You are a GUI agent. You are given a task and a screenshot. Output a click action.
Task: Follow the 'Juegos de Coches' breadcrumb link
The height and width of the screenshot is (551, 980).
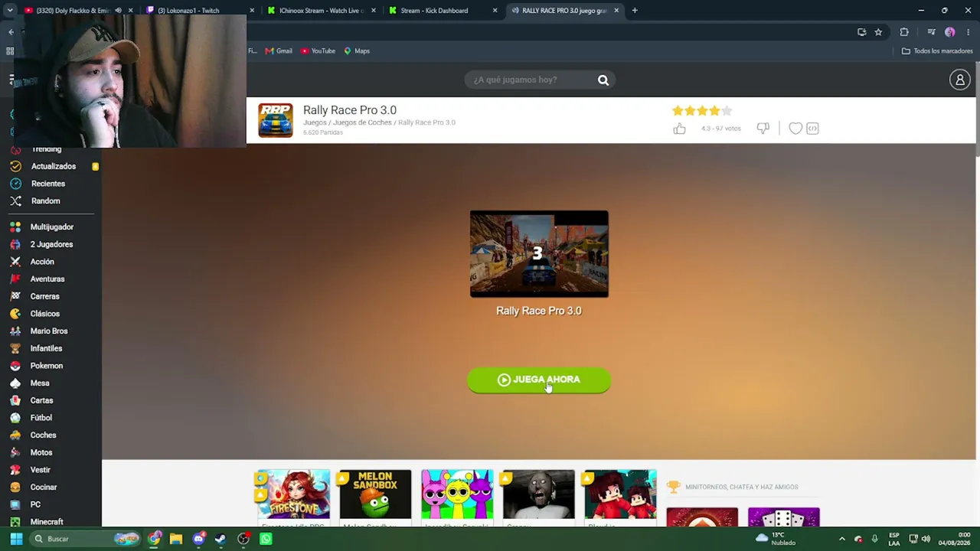pyautogui.click(x=362, y=122)
